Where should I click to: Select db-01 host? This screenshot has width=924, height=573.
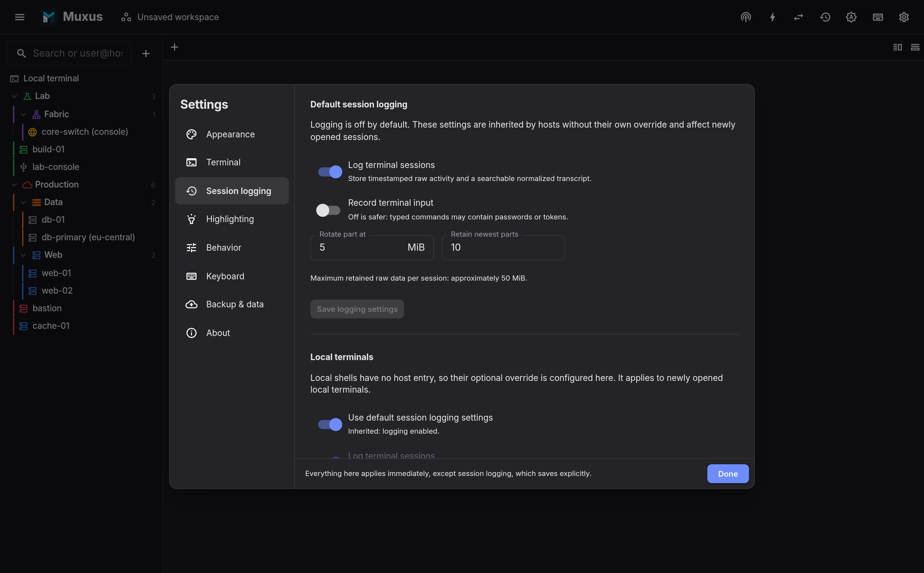(x=81, y=220)
